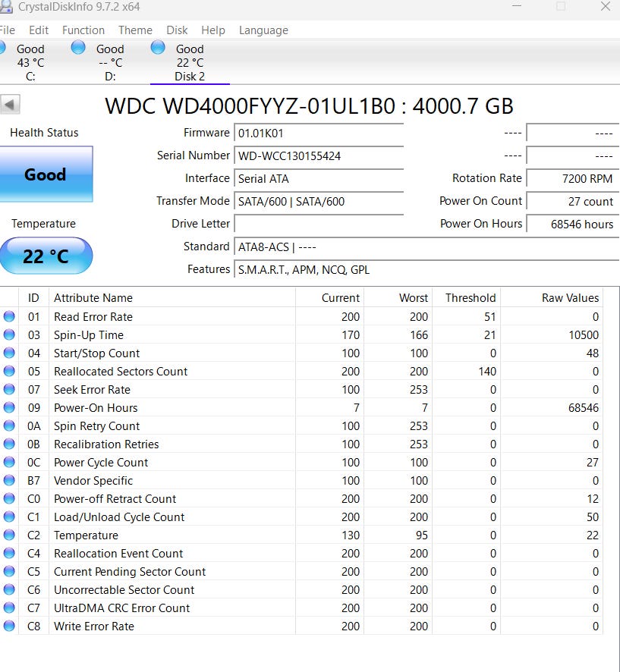Click status orb for Read Error Rate

coord(9,317)
